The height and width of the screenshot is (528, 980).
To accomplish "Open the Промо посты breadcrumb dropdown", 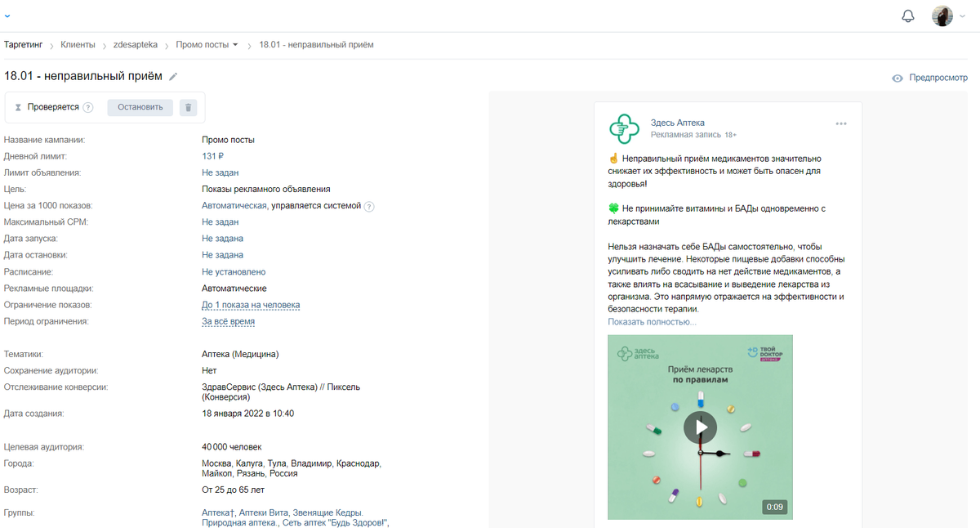I will pyautogui.click(x=207, y=44).
